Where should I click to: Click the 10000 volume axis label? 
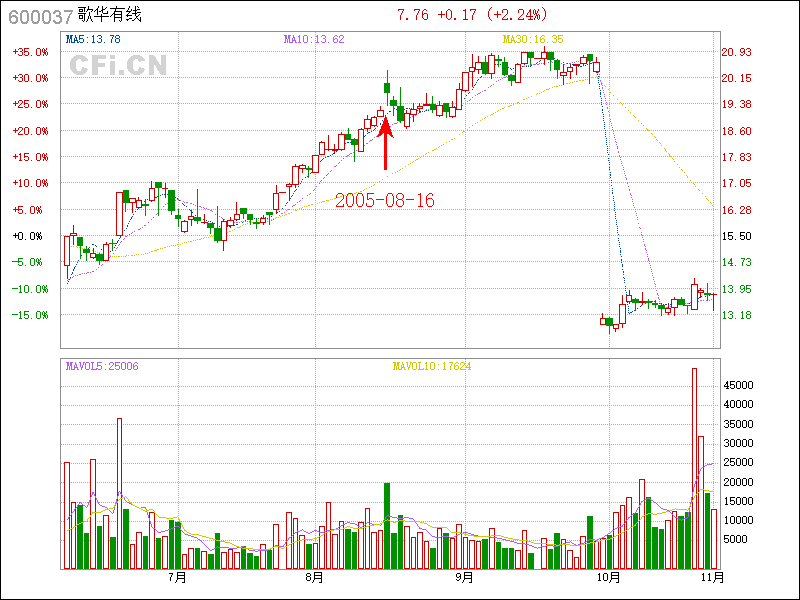coord(739,520)
